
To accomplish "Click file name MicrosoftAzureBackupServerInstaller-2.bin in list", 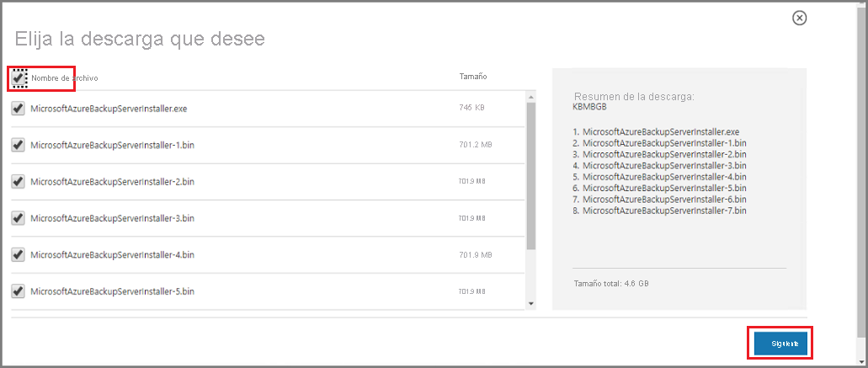I will 112,182.
